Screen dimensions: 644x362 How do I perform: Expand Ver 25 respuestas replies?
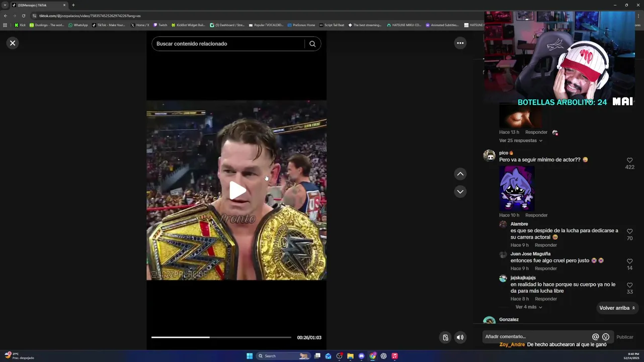(521, 141)
